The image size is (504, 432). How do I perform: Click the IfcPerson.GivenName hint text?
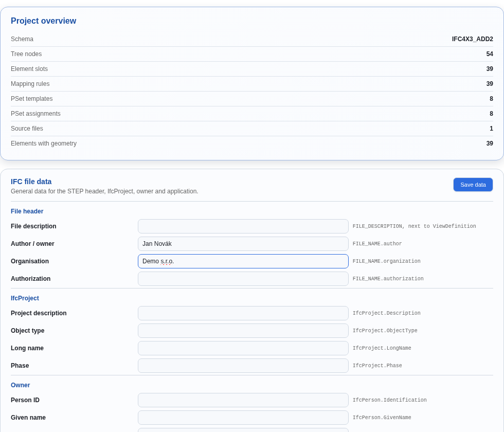coord(382,418)
